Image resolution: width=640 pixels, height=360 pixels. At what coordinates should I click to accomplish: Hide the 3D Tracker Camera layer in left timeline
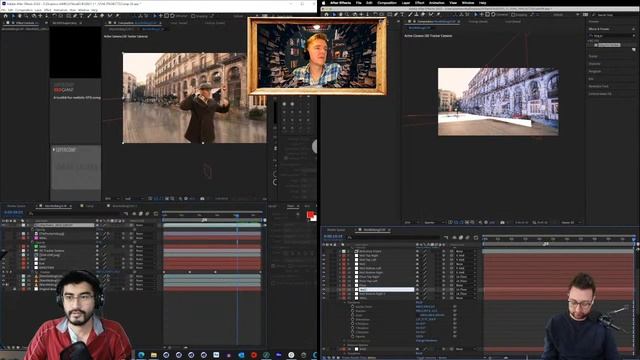click(x=4, y=251)
